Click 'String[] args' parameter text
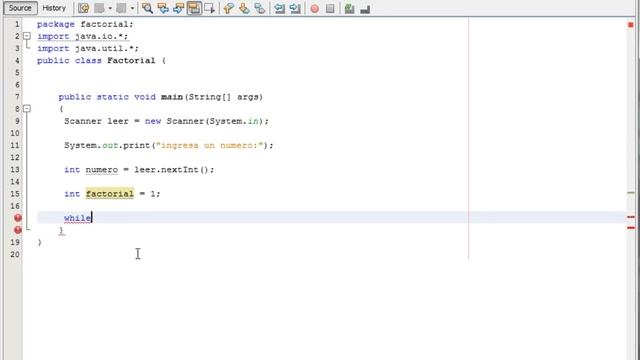Screen dimensions: 640x360 [x=223, y=97]
